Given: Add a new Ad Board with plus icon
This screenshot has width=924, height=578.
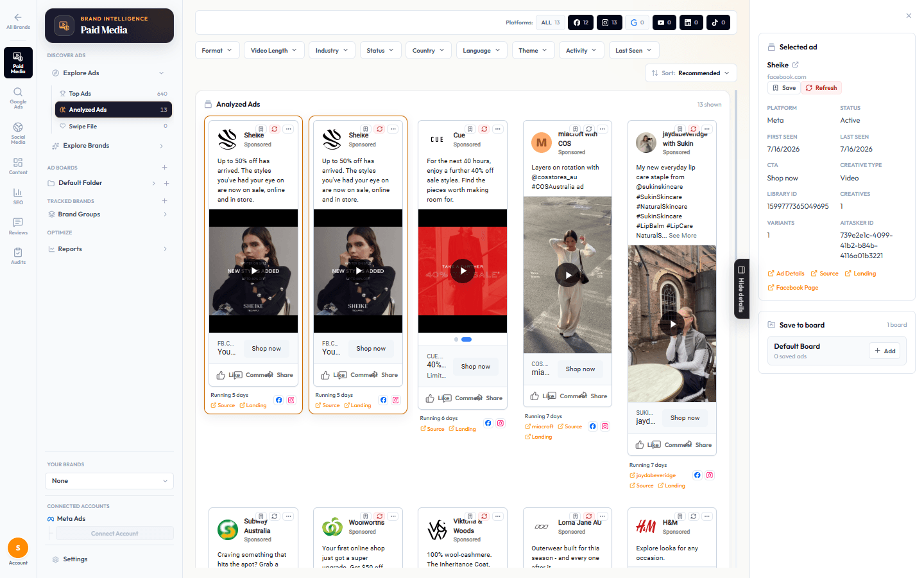Looking at the screenshot, I should [x=165, y=168].
